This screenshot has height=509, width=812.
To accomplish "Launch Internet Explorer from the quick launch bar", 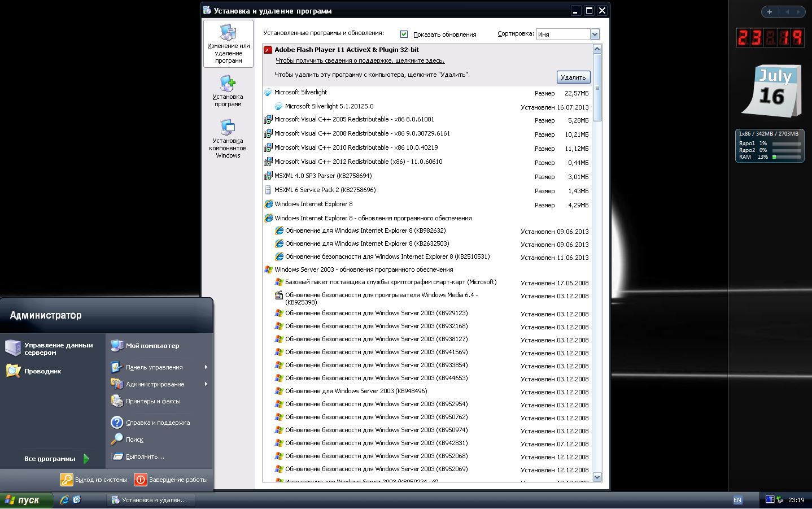I will (64, 500).
